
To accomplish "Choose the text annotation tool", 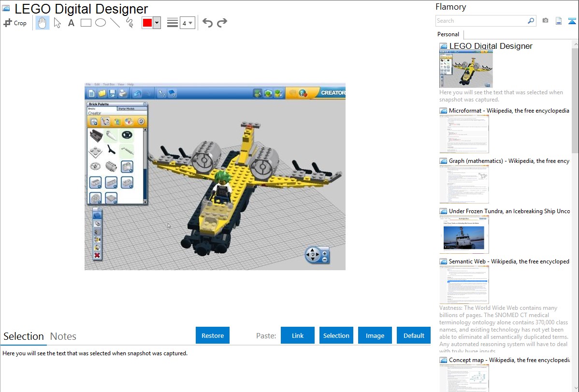I will tap(71, 23).
